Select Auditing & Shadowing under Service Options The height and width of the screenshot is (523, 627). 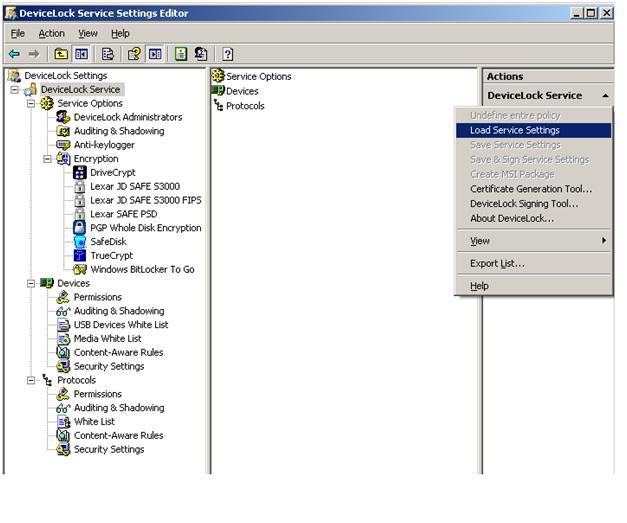coord(119,131)
